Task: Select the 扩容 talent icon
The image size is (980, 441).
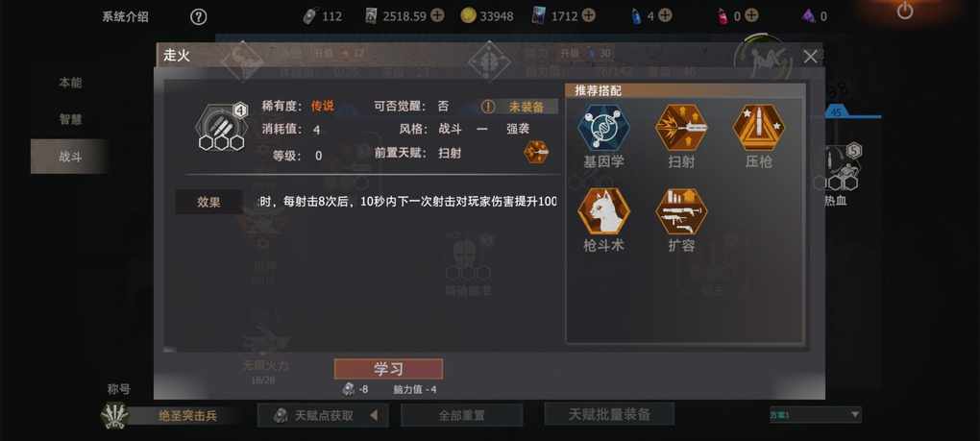Action: click(x=680, y=211)
